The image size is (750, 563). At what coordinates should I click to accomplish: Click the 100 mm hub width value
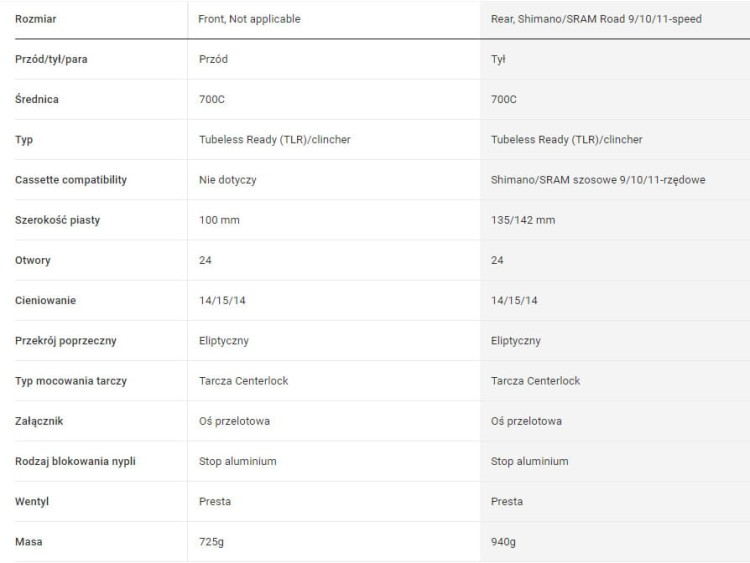pos(219,220)
